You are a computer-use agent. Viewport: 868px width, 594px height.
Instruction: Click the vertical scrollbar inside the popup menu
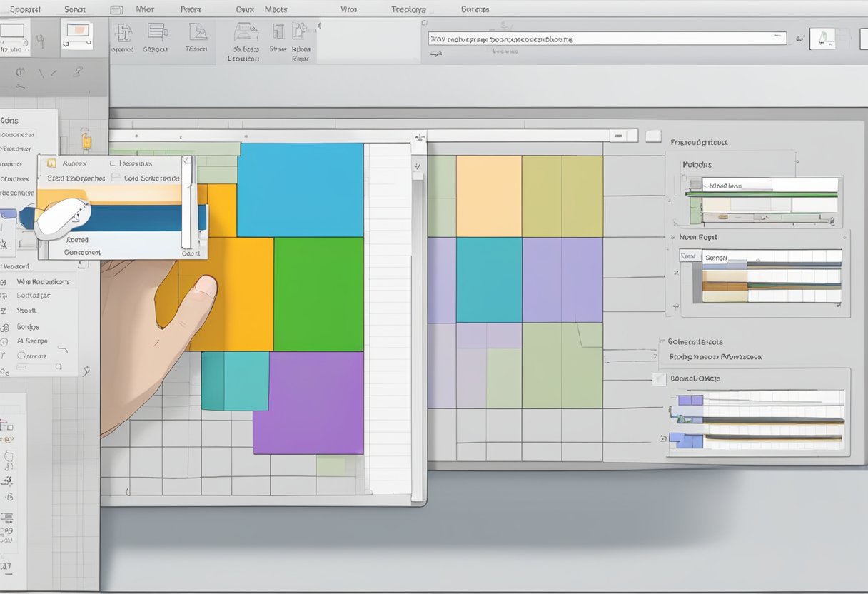186,207
